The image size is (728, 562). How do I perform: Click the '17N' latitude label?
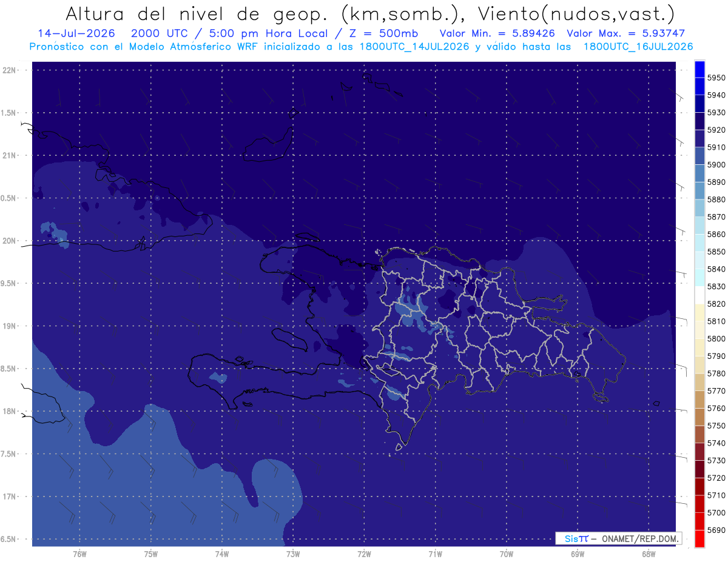10,497
